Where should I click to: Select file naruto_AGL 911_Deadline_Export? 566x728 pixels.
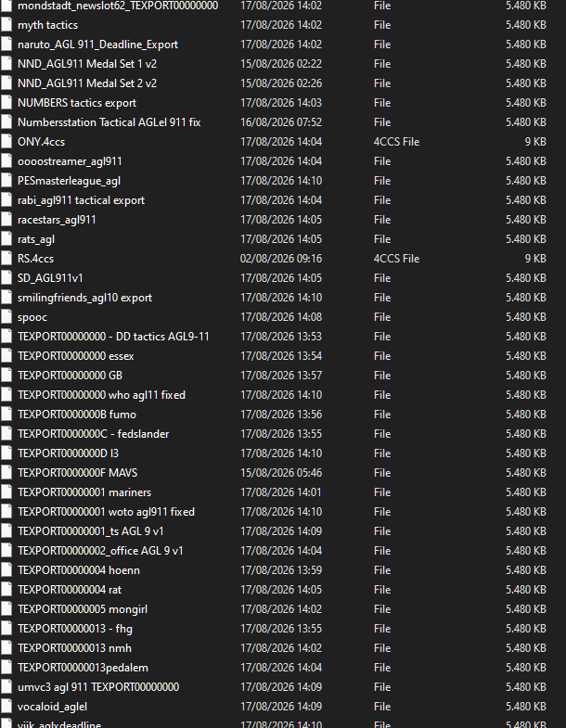coord(97,45)
